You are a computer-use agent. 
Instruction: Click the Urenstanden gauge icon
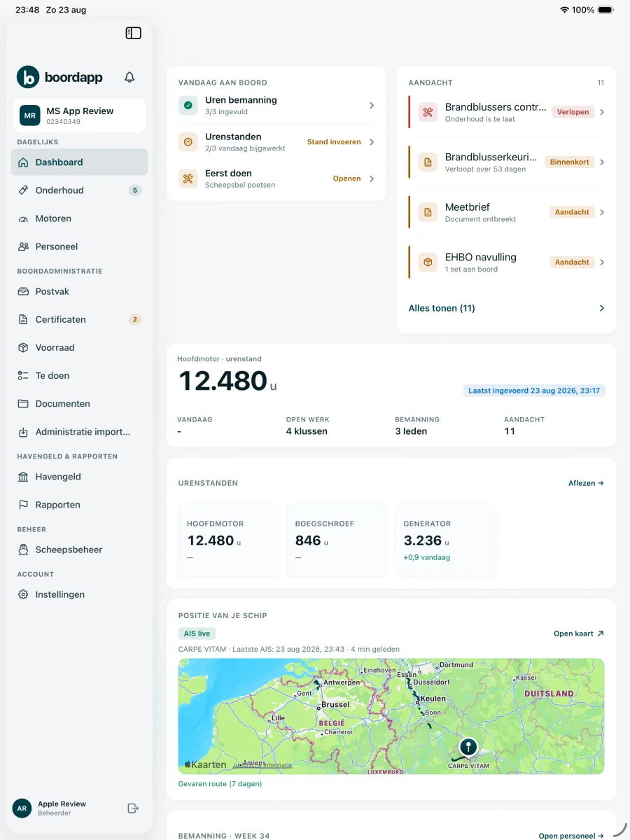[x=188, y=142]
